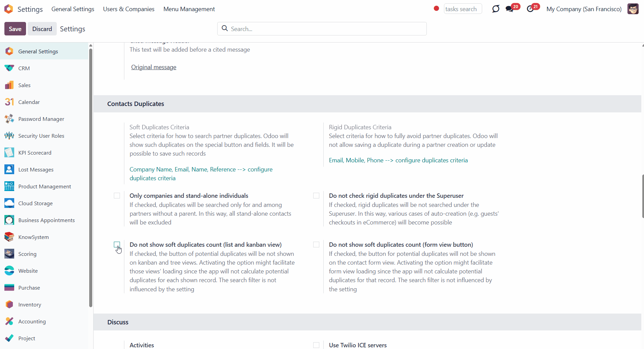Open soft duplicates configure criteria link

(x=201, y=174)
